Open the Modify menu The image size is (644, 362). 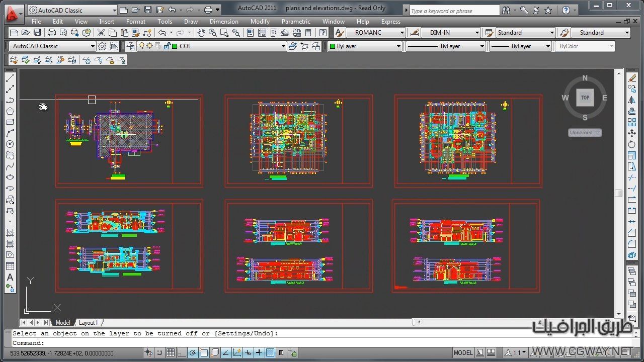260,22
